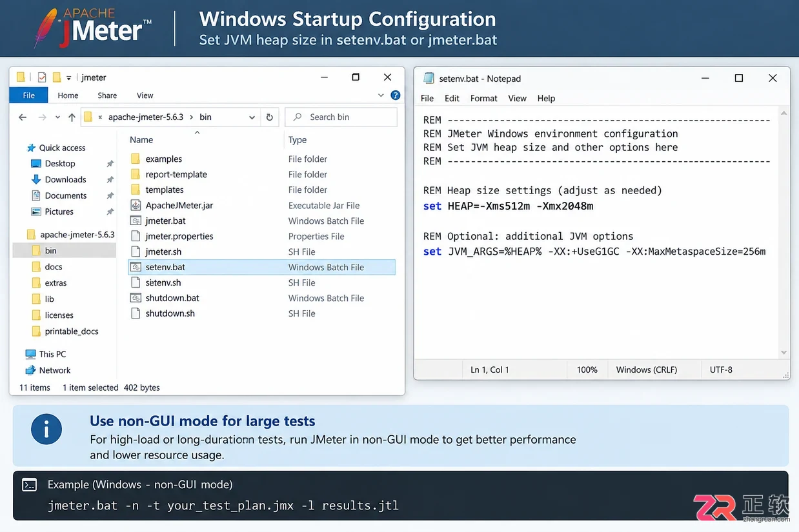
Task: Select the jmeter.properties file icon
Action: (x=136, y=236)
